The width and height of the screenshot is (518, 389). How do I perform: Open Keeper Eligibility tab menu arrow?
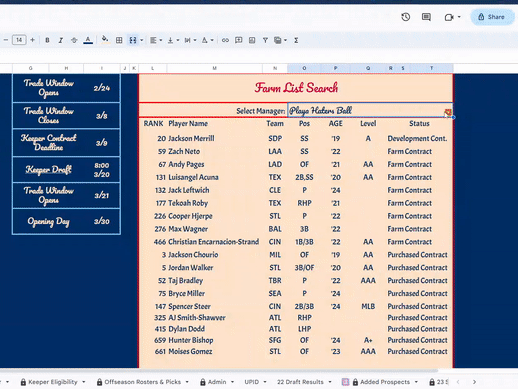click(x=84, y=382)
